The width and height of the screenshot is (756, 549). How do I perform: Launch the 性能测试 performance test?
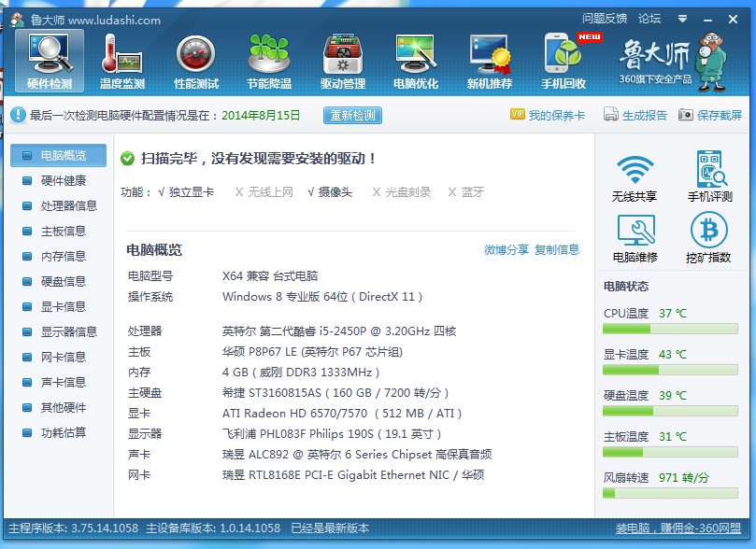coord(196,61)
